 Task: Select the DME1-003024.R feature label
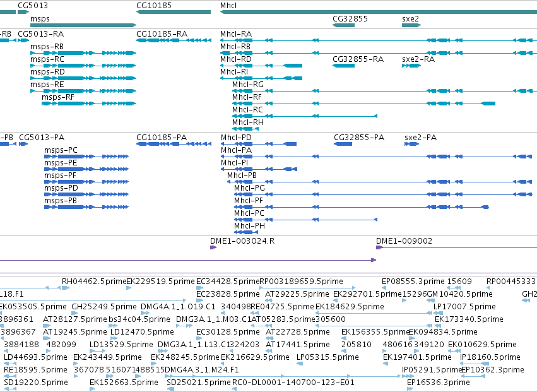click(242, 241)
